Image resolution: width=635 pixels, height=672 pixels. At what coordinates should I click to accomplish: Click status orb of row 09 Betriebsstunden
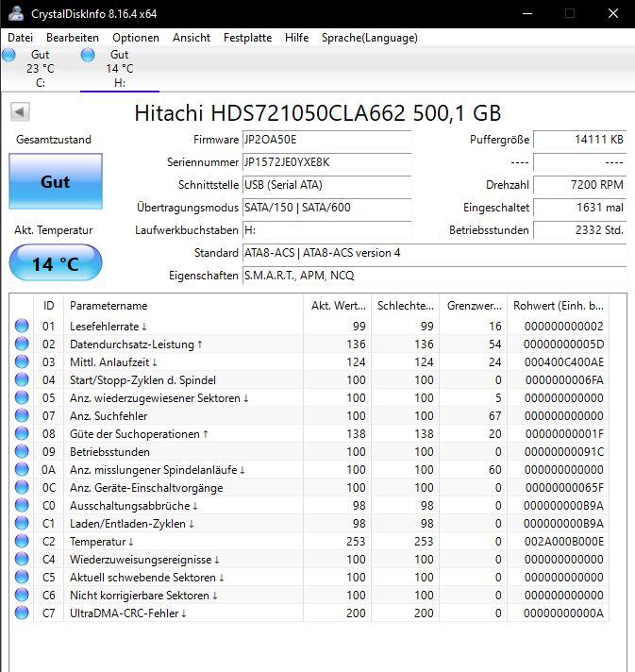tap(22, 452)
